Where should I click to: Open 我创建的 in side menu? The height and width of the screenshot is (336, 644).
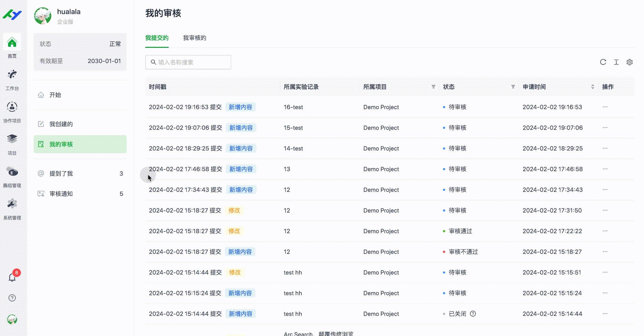(x=61, y=124)
